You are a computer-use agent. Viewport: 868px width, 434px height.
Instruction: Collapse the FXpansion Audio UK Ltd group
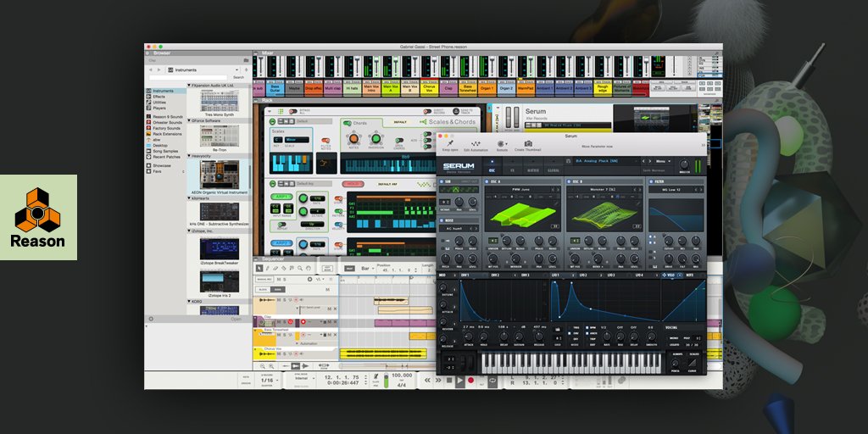point(189,86)
